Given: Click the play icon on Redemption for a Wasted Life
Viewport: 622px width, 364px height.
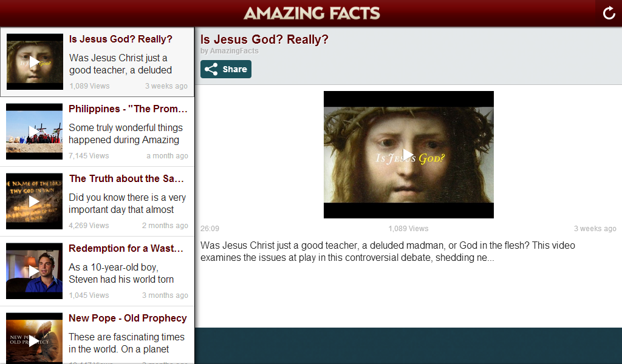Looking at the screenshot, I should point(34,271).
